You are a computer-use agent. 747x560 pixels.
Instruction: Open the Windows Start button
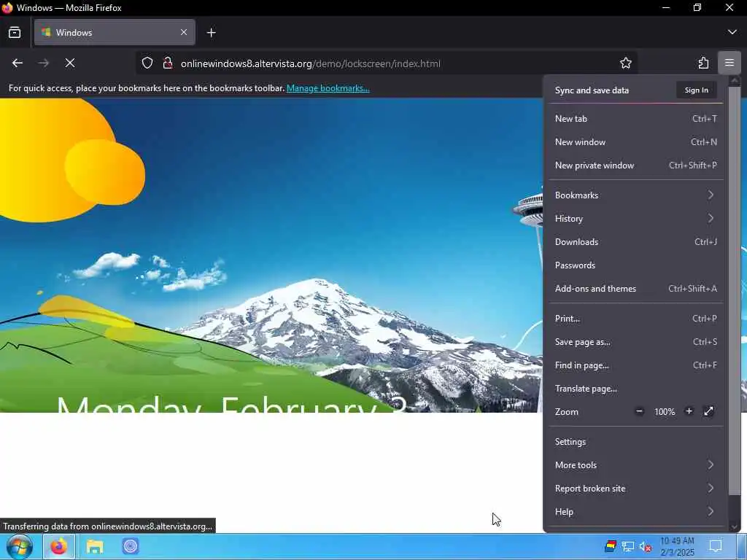(x=20, y=546)
